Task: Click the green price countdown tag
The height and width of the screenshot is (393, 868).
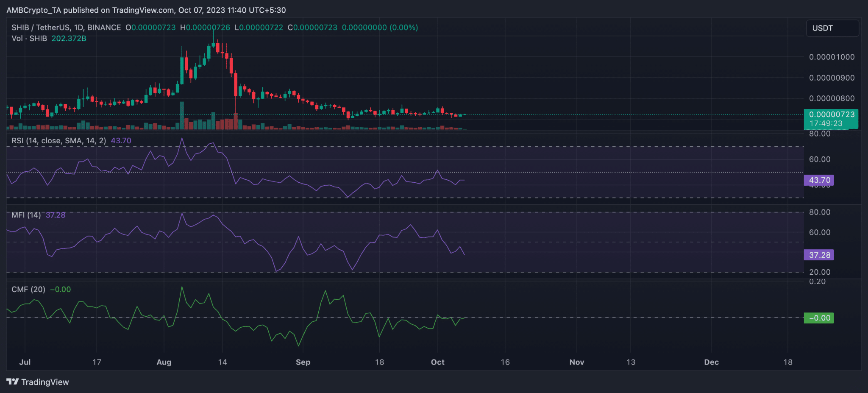Action: point(832,119)
